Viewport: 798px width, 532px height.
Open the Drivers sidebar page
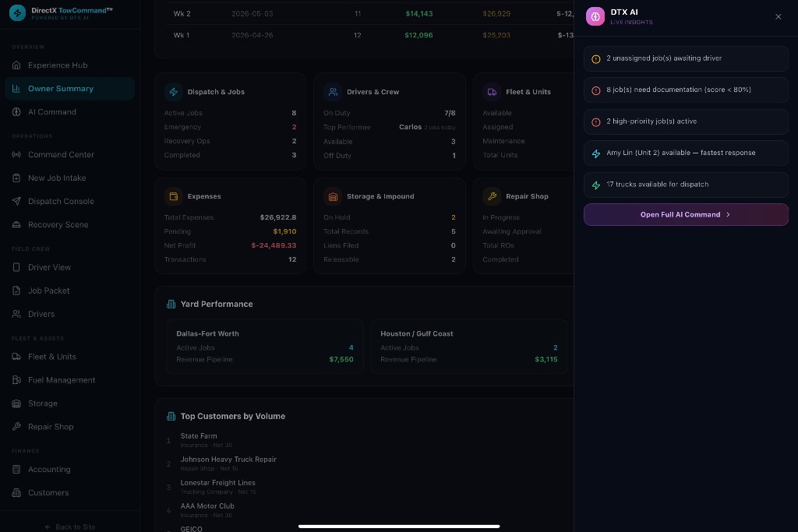[x=69, y=315]
